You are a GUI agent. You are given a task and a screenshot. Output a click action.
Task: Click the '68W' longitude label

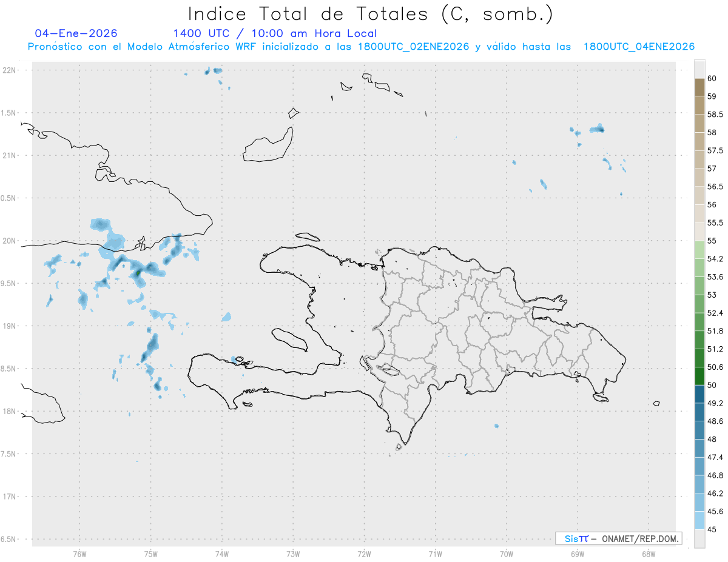pyautogui.click(x=649, y=554)
